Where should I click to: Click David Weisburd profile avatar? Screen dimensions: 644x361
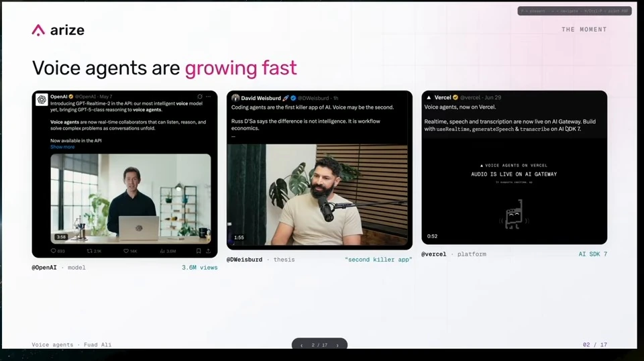coord(235,98)
